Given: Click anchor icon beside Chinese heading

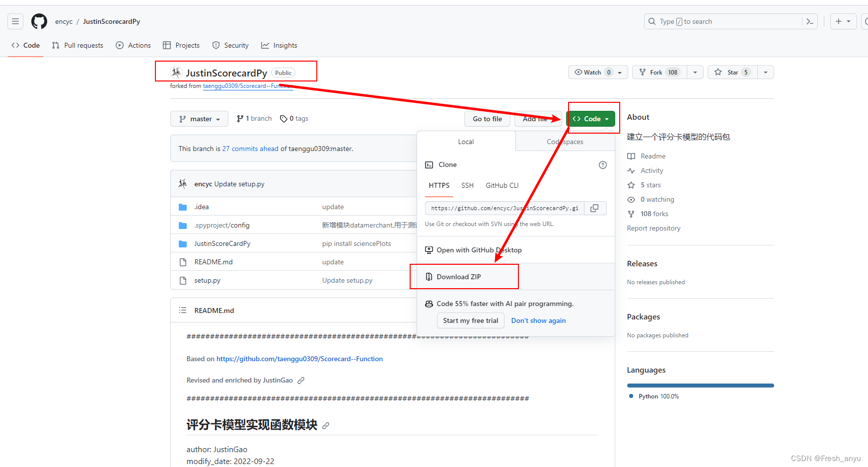Looking at the screenshot, I should click(x=326, y=426).
